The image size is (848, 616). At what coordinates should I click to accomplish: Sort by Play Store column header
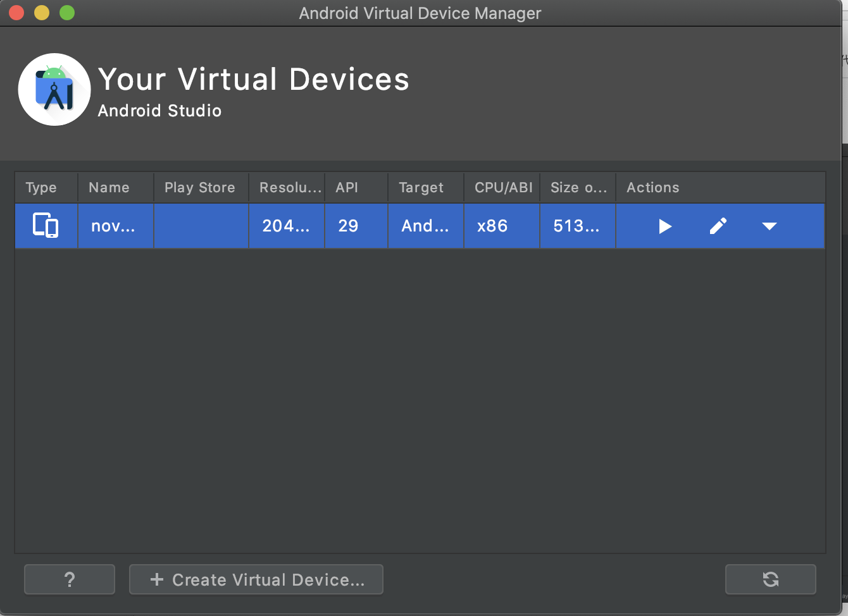201,188
